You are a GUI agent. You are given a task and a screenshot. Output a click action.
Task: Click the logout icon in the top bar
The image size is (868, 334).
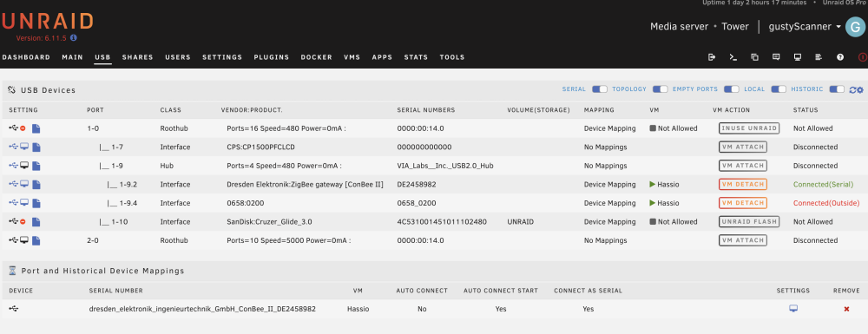[712, 57]
